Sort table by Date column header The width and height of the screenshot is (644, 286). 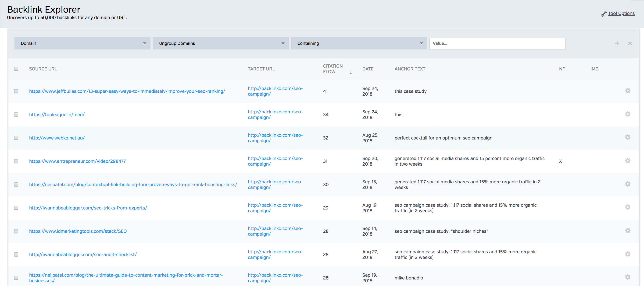(368, 69)
